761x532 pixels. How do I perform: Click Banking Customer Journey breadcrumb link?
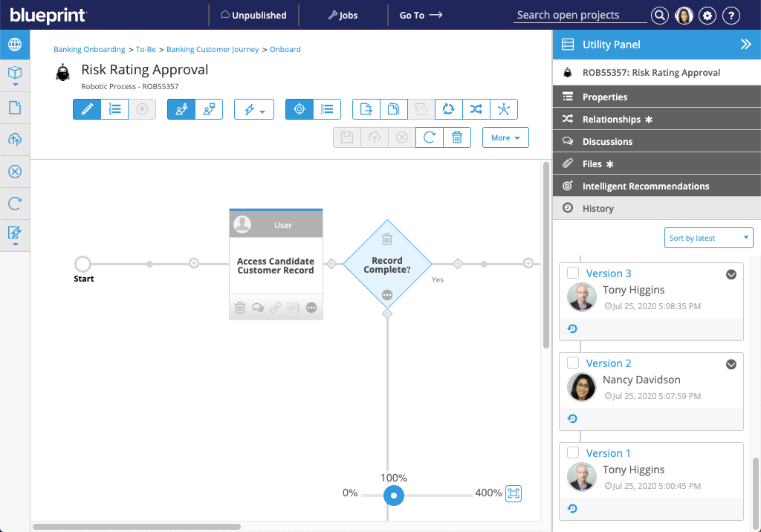point(213,50)
